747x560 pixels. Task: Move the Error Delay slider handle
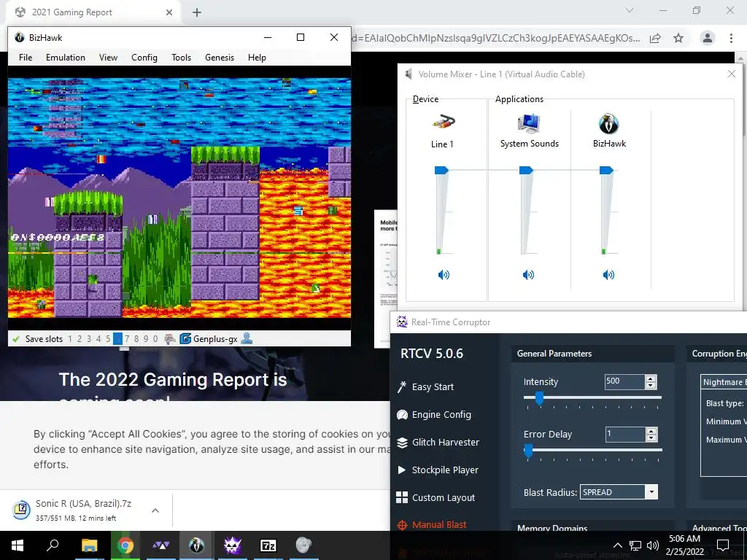pyautogui.click(x=528, y=451)
